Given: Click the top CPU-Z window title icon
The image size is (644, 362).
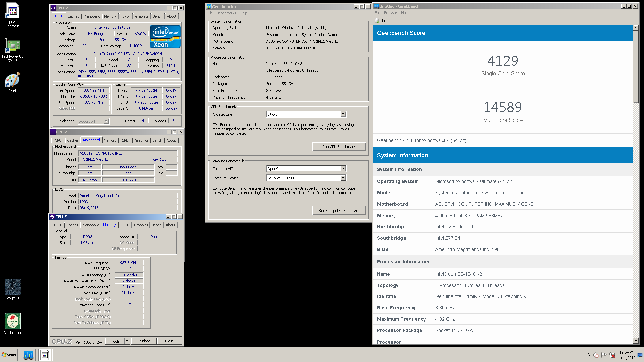Looking at the screenshot, I should coord(53,8).
